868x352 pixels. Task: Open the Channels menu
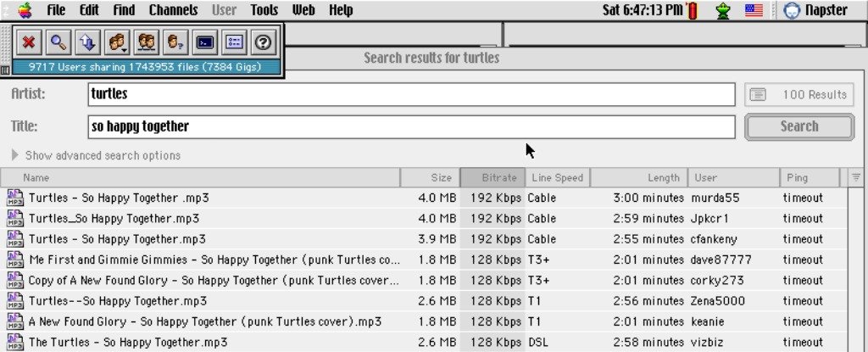(x=173, y=10)
